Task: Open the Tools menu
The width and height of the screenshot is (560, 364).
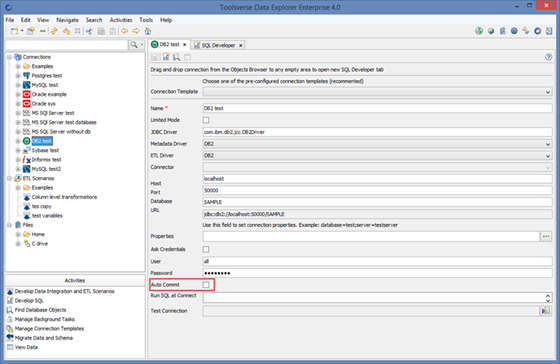Action: pos(146,20)
